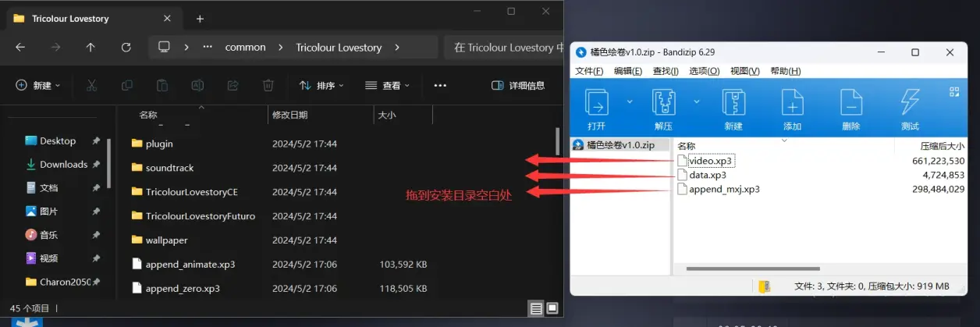Close the Tricolour Lovestory tab
This screenshot has width=980, height=327.
(167, 18)
